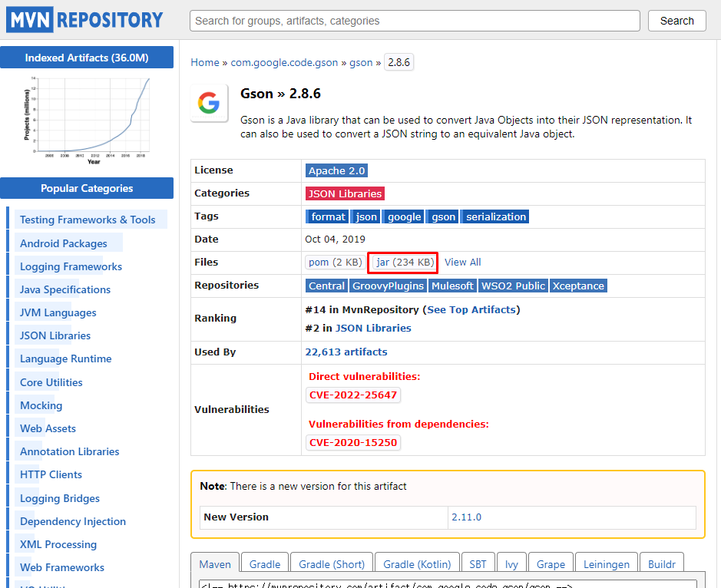The width and height of the screenshot is (721, 588).
Task: Open 22,613 artifacts used-by link
Action: pos(346,352)
